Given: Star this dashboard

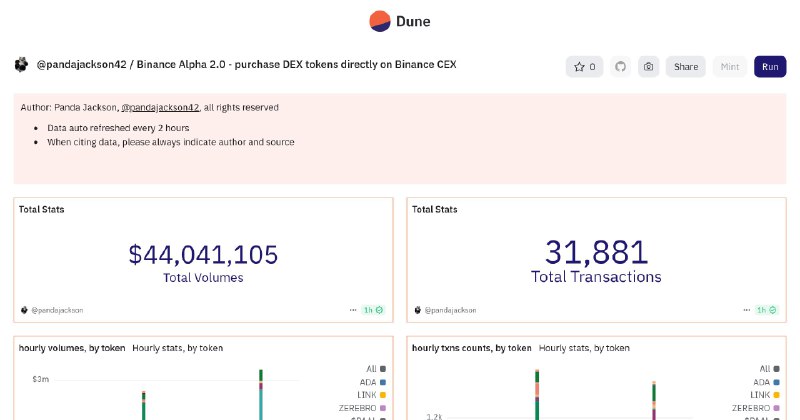Looking at the screenshot, I should tap(585, 67).
